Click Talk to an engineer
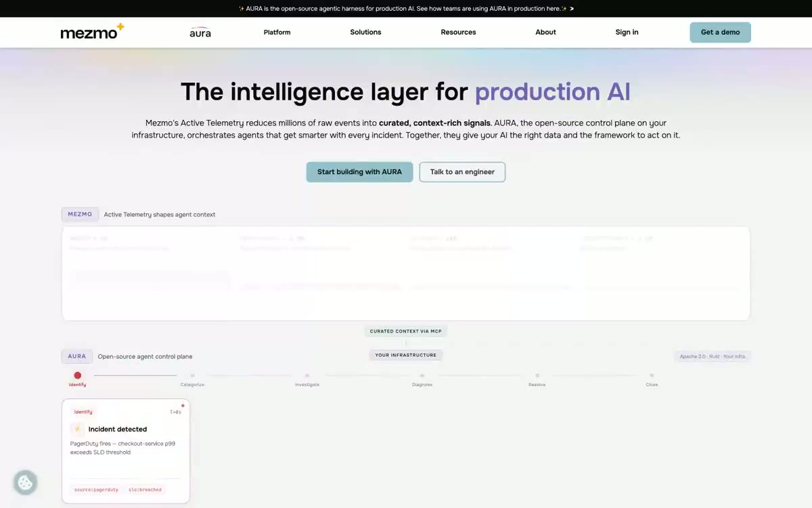Screen dimensions: 812x508 tap(462, 172)
